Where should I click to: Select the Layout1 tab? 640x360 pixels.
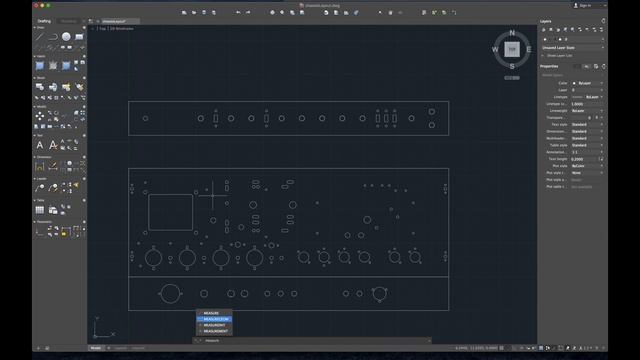click(x=121, y=348)
